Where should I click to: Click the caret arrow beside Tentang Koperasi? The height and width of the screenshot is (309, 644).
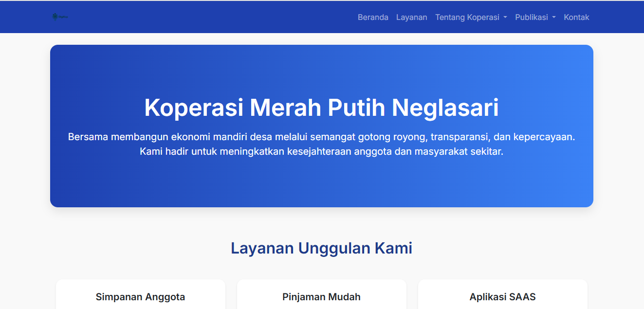(505, 18)
